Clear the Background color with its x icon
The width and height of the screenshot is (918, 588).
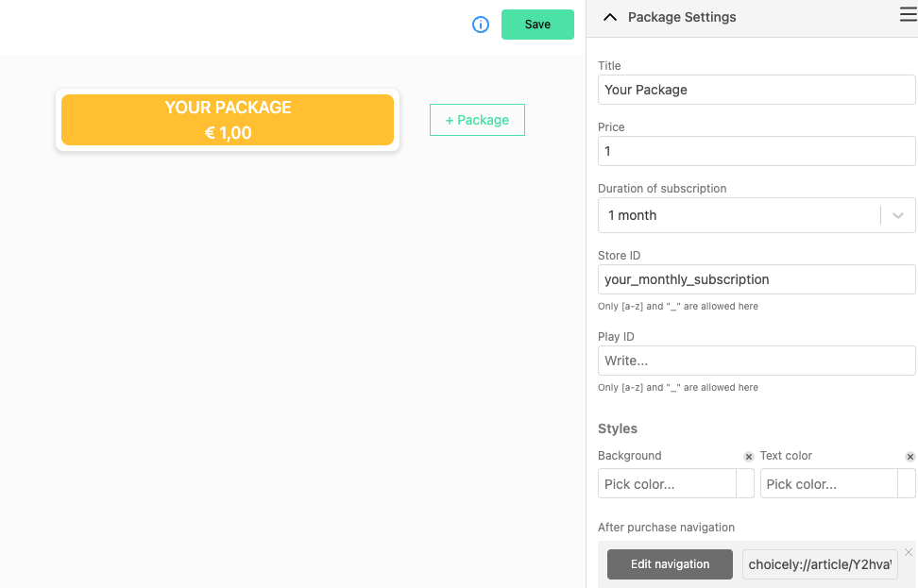pyautogui.click(x=748, y=456)
